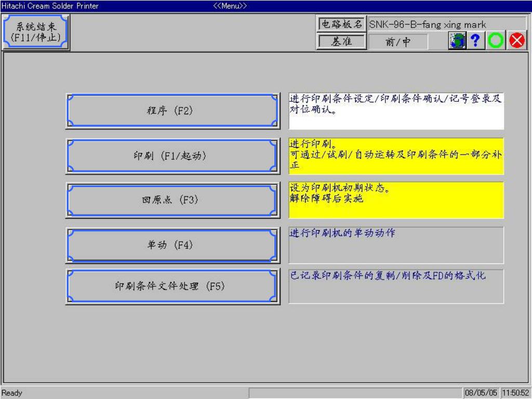
Task: Open 印刷条件文件处理 (F5)
Action: (x=172, y=286)
